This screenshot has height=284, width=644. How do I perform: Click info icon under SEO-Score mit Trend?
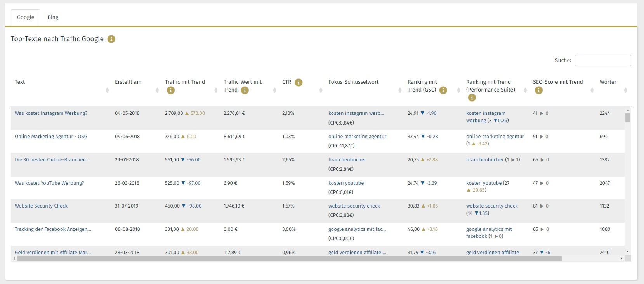(x=538, y=90)
